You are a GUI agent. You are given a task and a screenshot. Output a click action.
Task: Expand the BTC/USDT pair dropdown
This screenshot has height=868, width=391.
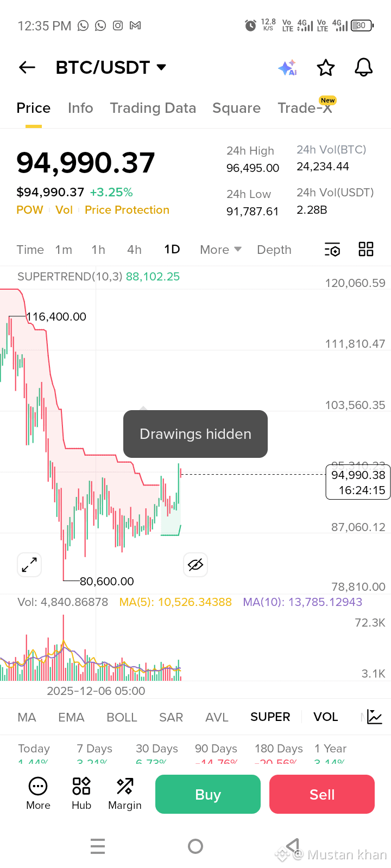[161, 67]
